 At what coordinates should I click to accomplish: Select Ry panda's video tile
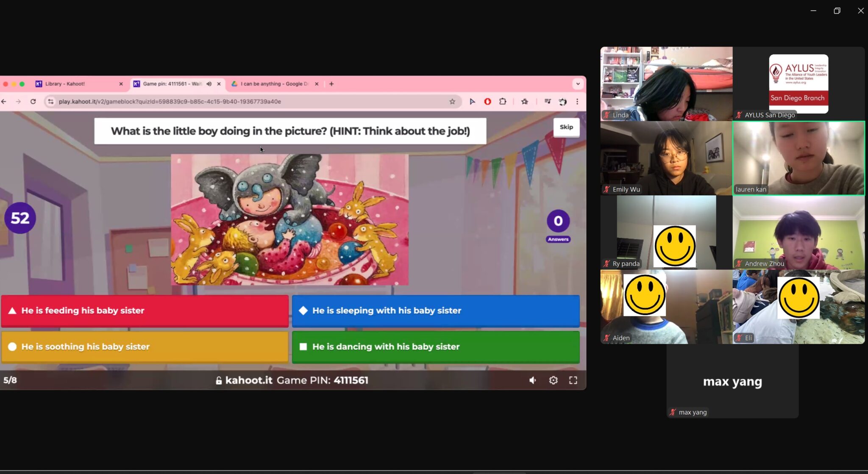[666, 233]
